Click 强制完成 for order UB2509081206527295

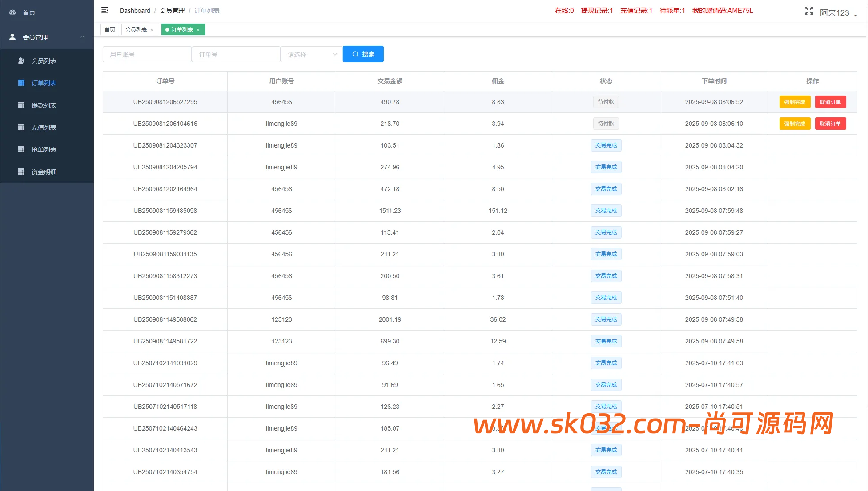point(795,102)
